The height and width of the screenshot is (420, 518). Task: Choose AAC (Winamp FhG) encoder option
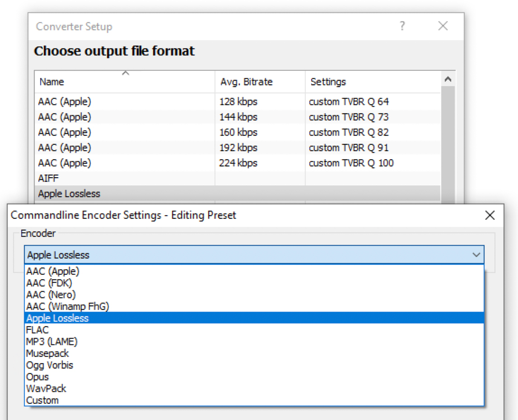(254, 306)
